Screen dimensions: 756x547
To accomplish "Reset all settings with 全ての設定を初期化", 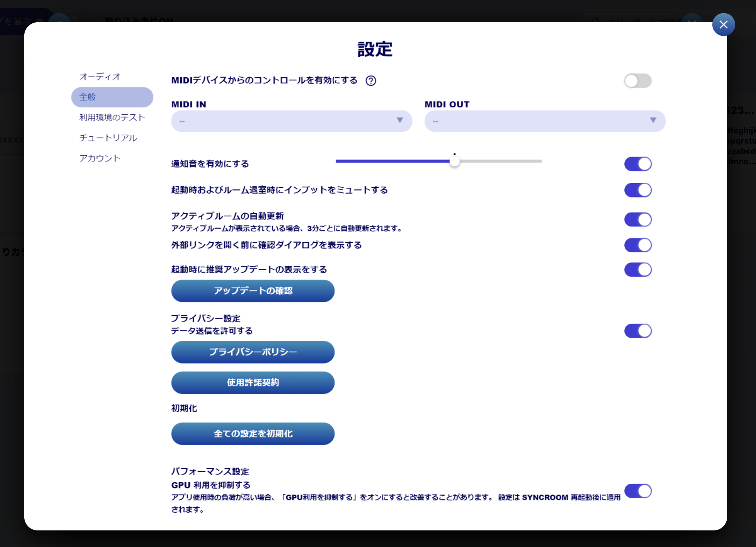I will [253, 433].
